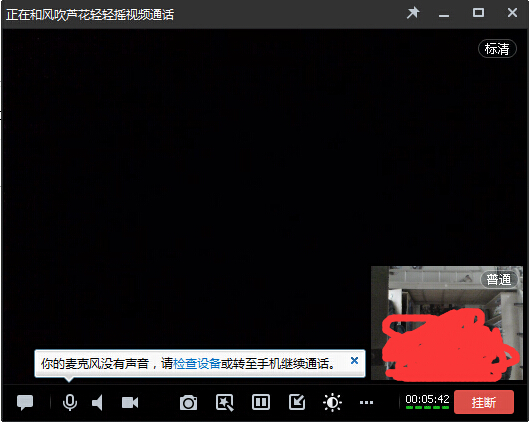
Task: Switch the side-by-side screen layout
Action: [x=261, y=402]
